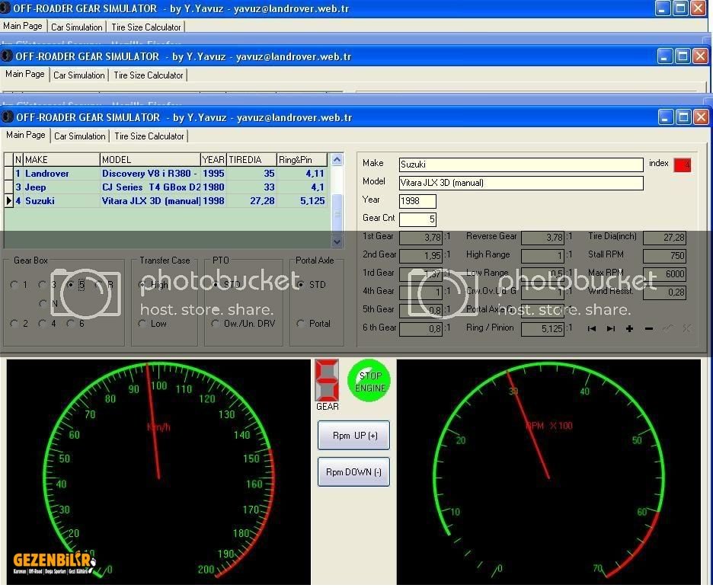Switch to Main Page tab in front window
713x588 pixels.
click(25, 135)
